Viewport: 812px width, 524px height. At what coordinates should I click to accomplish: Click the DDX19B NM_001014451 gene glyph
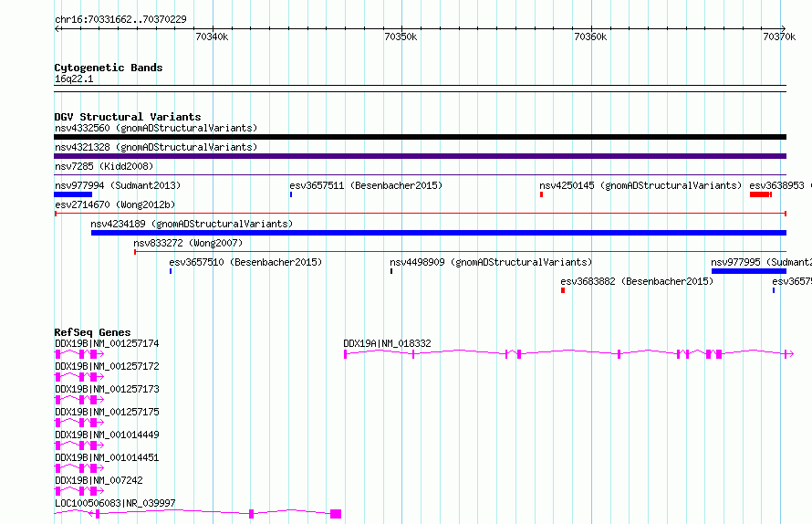(79, 468)
